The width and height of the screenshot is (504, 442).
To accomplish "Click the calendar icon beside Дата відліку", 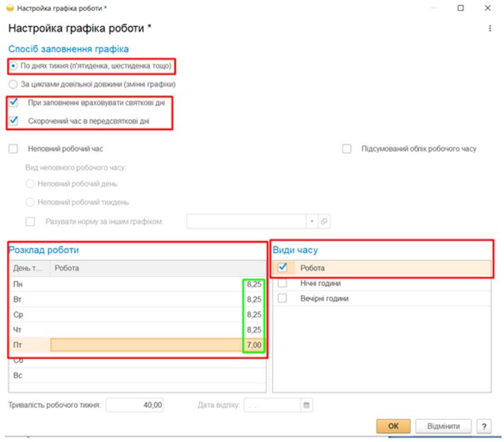I will tap(307, 405).
